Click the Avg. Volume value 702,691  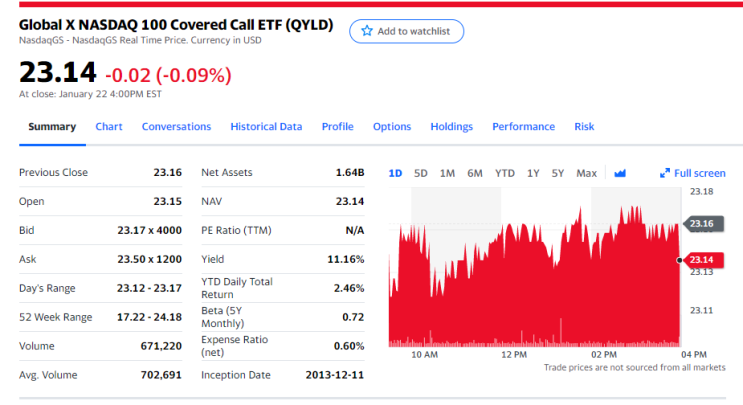click(161, 375)
